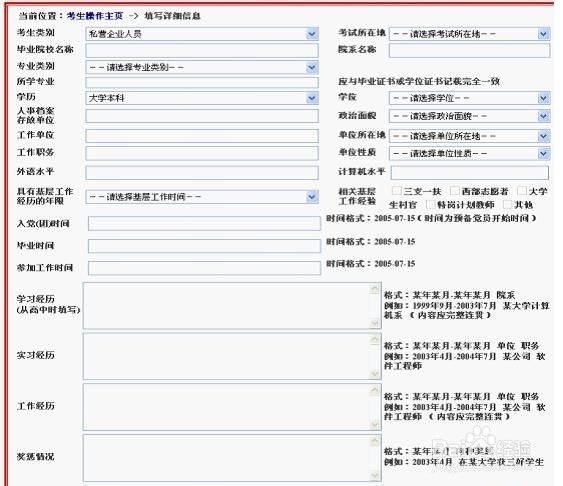Click the 外语水平 input field
563x486 pixels.
click(202, 173)
